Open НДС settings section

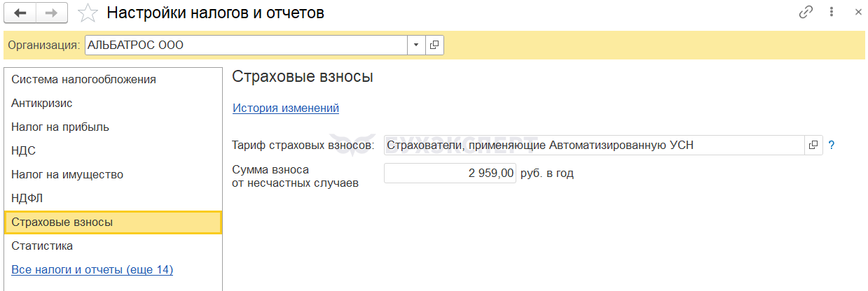pyautogui.click(x=24, y=150)
